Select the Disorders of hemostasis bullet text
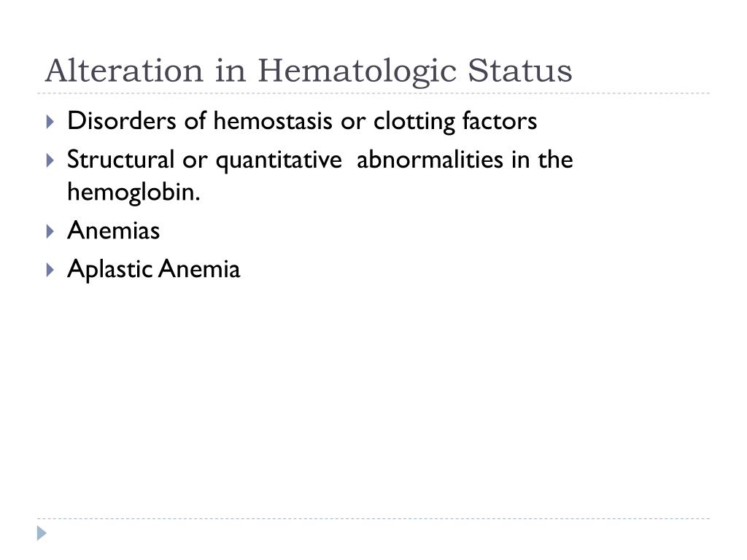The width and height of the screenshot is (747, 560). [302, 121]
